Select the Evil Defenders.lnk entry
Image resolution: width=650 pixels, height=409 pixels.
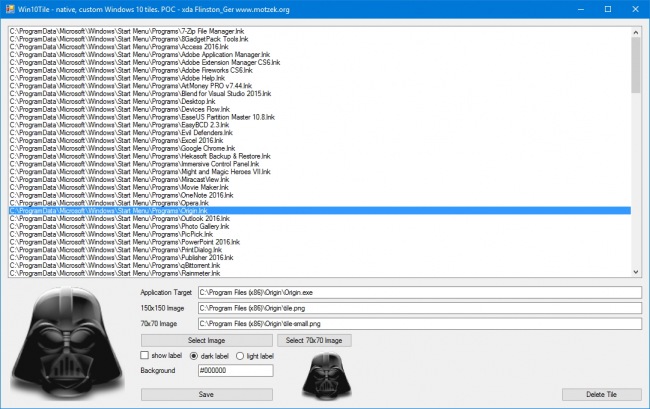click(x=320, y=133)
